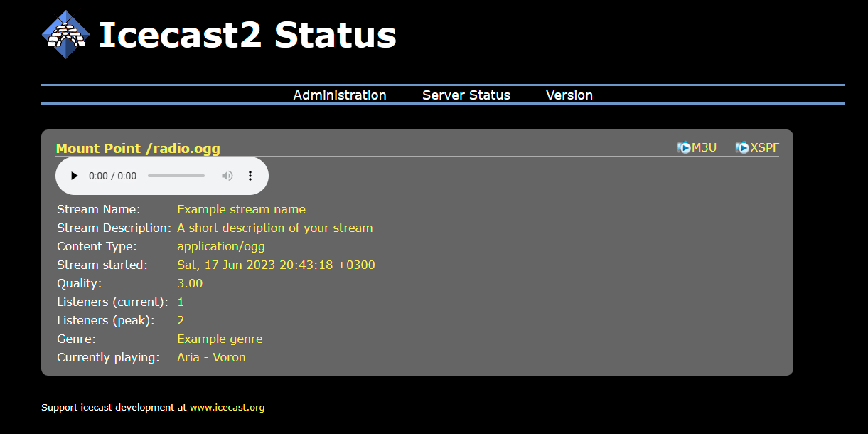Click the M3U playlist icon
The height and width of the screenshot is (434, 868).
pos(684,148)
